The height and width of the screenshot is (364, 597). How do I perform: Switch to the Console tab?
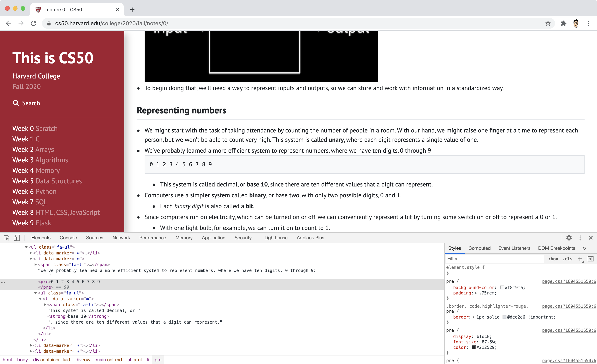coord(68,238)
